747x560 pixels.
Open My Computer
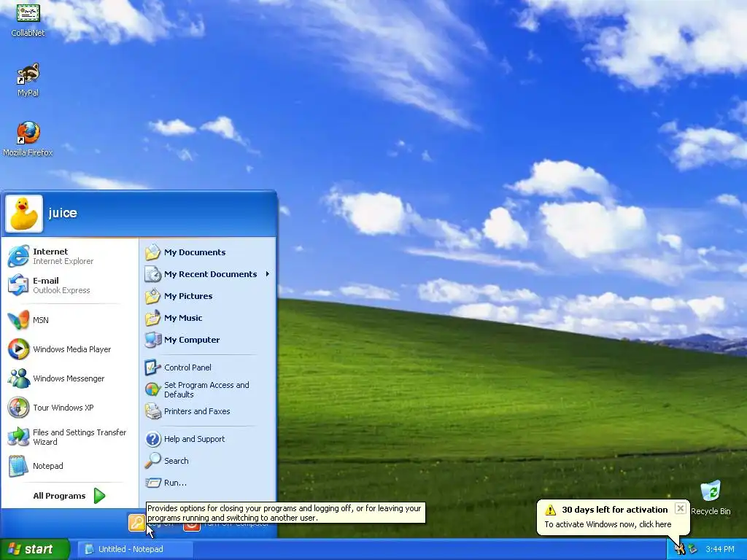208,340
